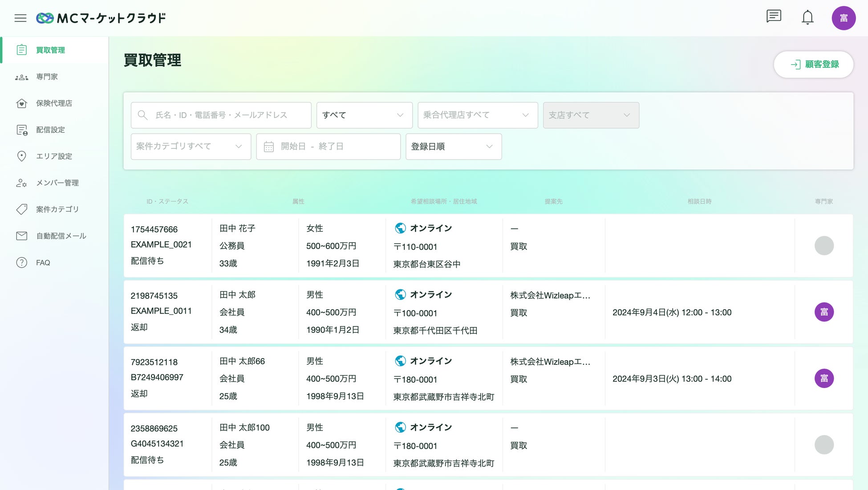This screenshot has height=490, width=868.
Task: Open the chat messages icon
Action: pyautogui.click(x=774, y=17)
